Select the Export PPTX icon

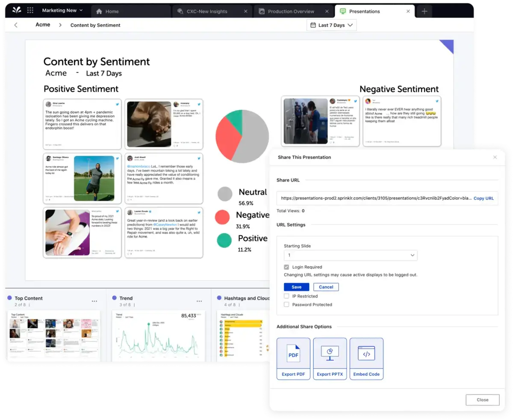[330, 353]
